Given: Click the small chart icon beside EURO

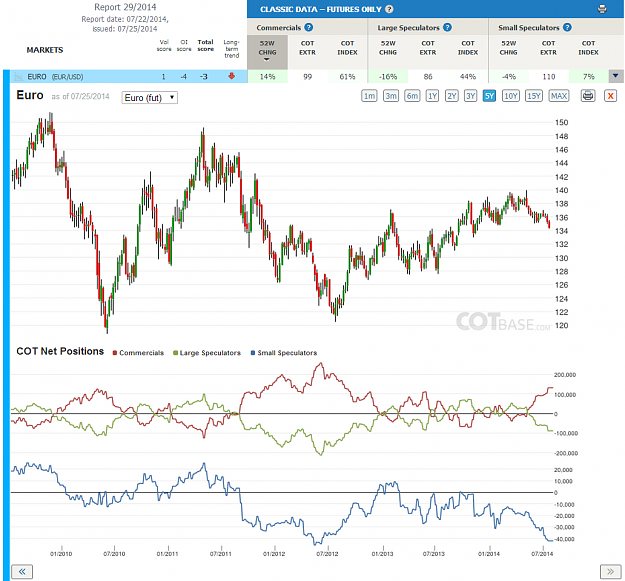Looking at the screenshot, I should click(x=18, y=77).
